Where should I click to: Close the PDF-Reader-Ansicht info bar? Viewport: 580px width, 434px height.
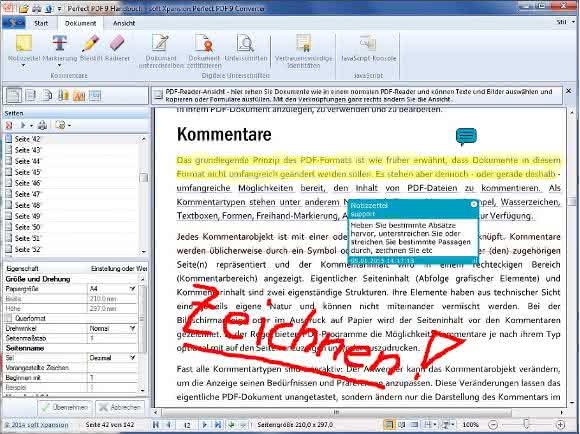click(x=569, y=91)
